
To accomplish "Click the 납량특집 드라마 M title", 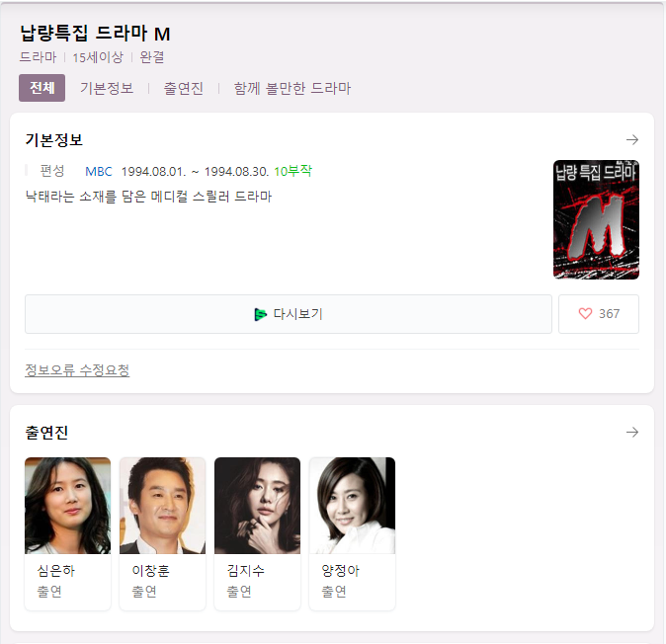I will 95,34.
